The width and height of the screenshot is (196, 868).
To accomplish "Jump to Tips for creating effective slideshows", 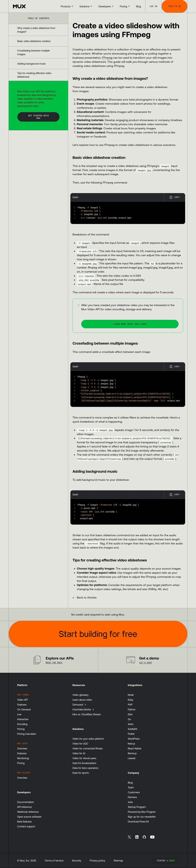I will (38, 75).
